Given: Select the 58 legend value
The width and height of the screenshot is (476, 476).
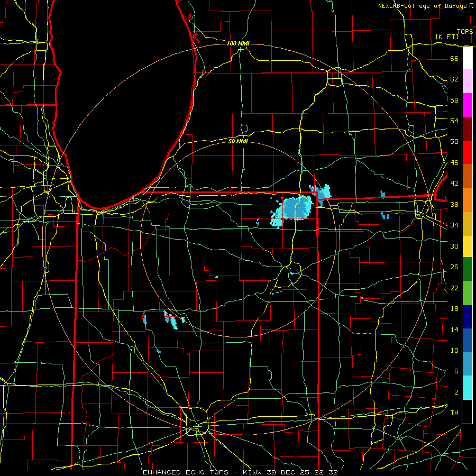Looking at the screenshot, I should tap(454, 100).
